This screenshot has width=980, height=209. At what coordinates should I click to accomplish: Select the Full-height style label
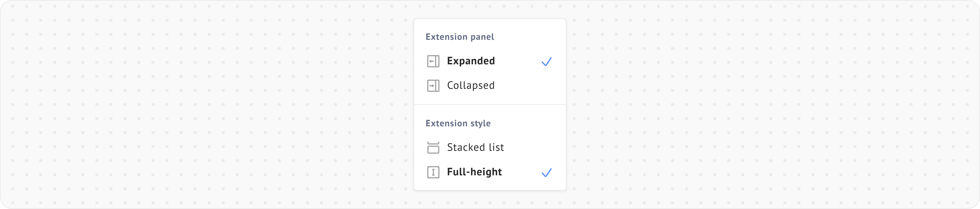pyautogui.click(x=474, y=172)
